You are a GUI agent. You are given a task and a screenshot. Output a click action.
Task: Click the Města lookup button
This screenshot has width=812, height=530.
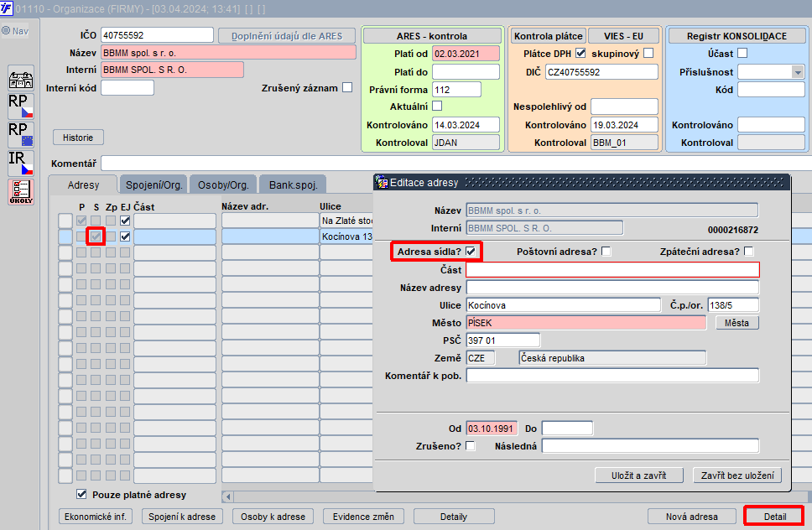click(737, 323)
